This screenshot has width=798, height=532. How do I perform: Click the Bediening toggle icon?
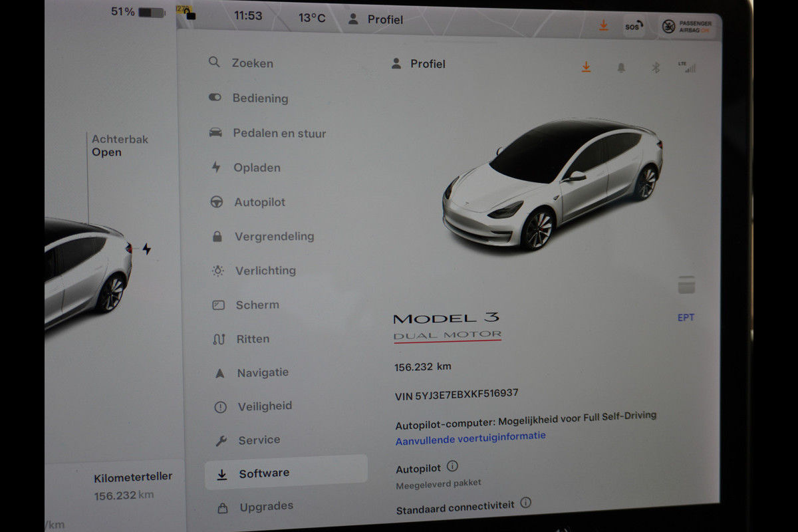215,97
